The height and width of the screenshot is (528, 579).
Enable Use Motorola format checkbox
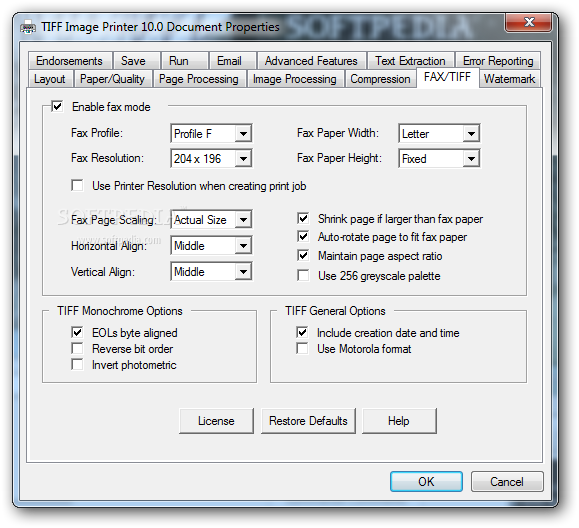pyautogui.click(x=302, y=349)
